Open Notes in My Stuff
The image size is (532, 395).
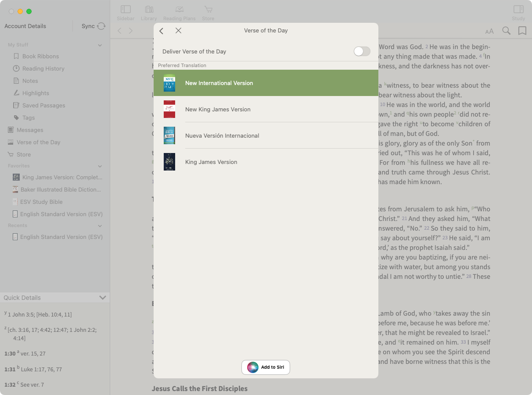30,81
